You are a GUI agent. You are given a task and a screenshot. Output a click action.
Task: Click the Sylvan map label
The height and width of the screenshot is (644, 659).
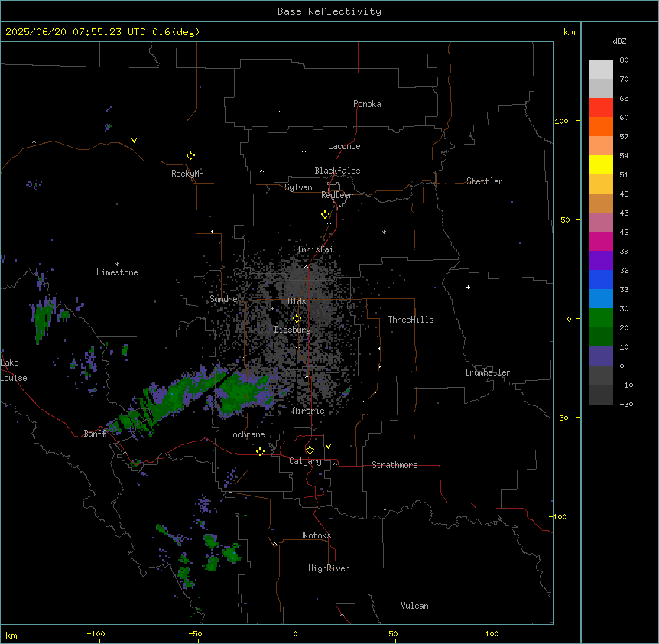298,187
